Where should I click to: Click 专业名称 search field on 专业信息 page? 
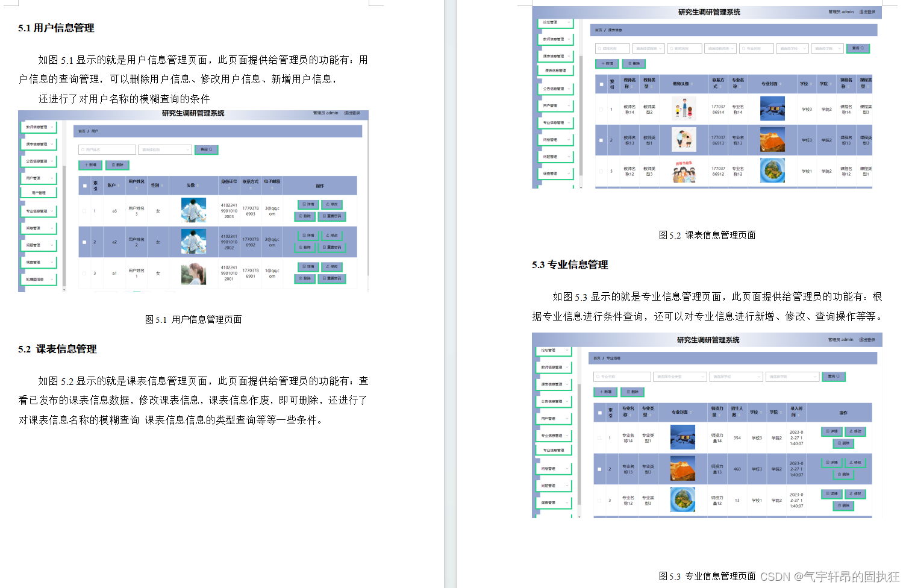[622, 377]
